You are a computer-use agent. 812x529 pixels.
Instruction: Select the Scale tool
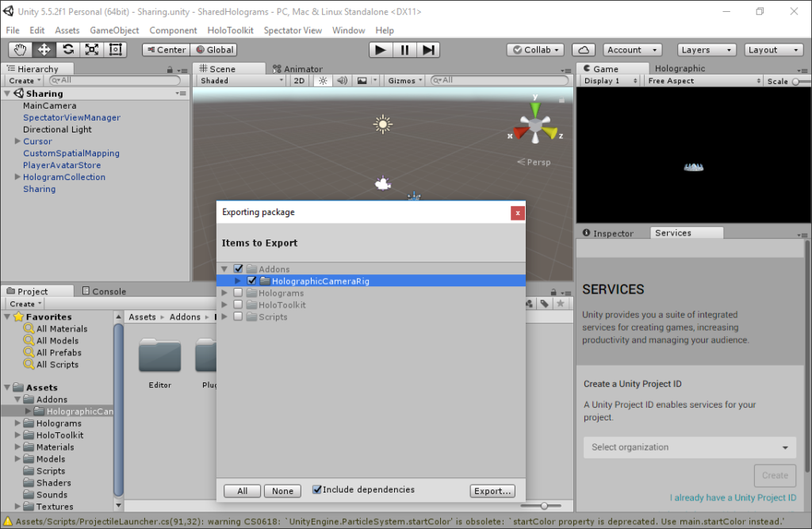(x=92, y=50)
